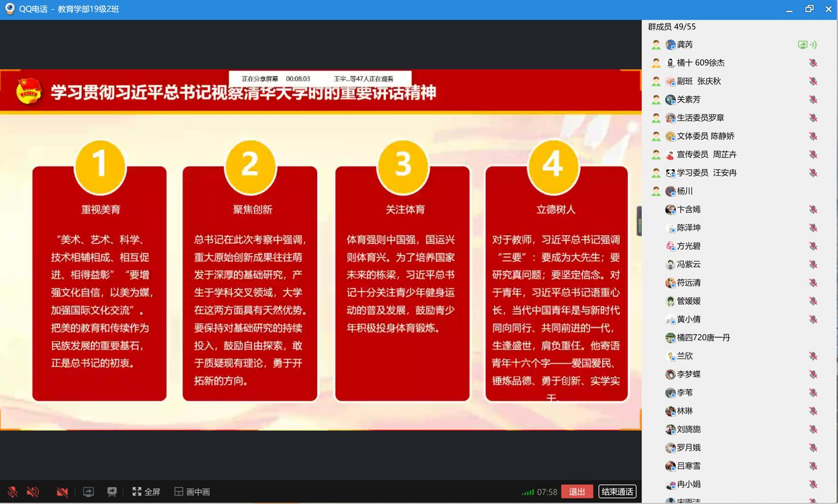Click the 群成员 49/55 header
This screenshot has width=838, height=504.
[672, 27]
